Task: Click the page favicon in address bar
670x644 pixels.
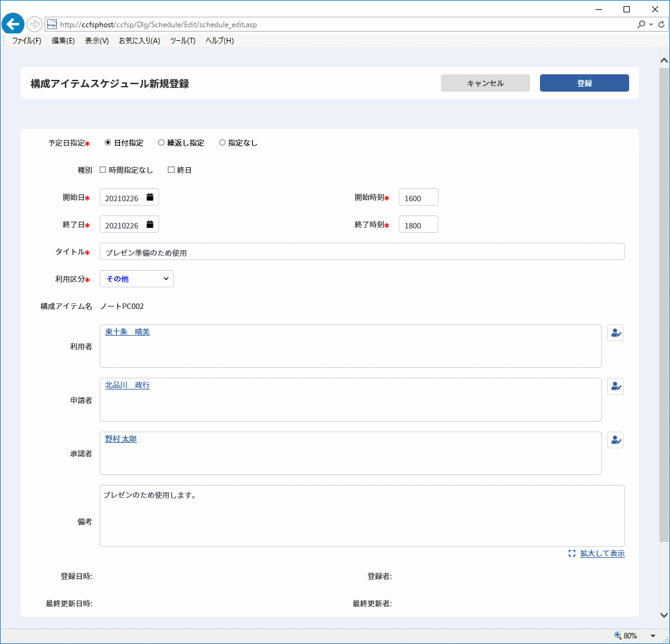Action: (51, 24)
